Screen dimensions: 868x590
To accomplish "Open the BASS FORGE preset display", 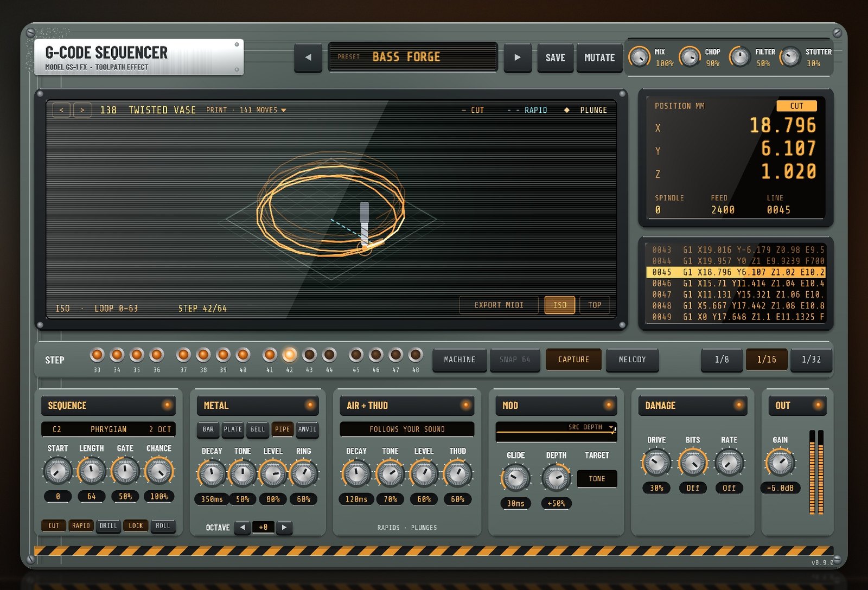I will pyautogui.click(x=413, y=57).
